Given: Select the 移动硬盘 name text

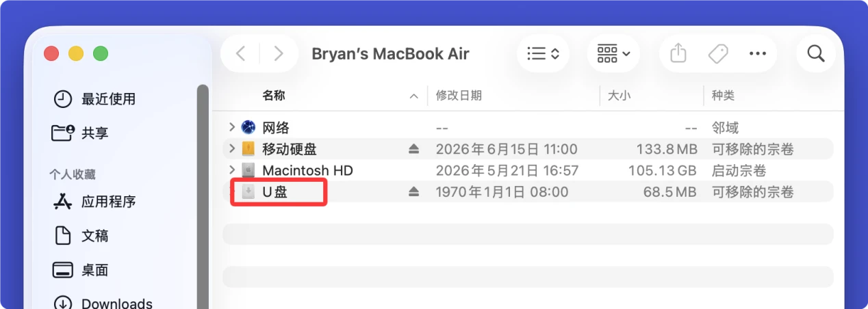Looking at the screenshot, I should (290, 149).
